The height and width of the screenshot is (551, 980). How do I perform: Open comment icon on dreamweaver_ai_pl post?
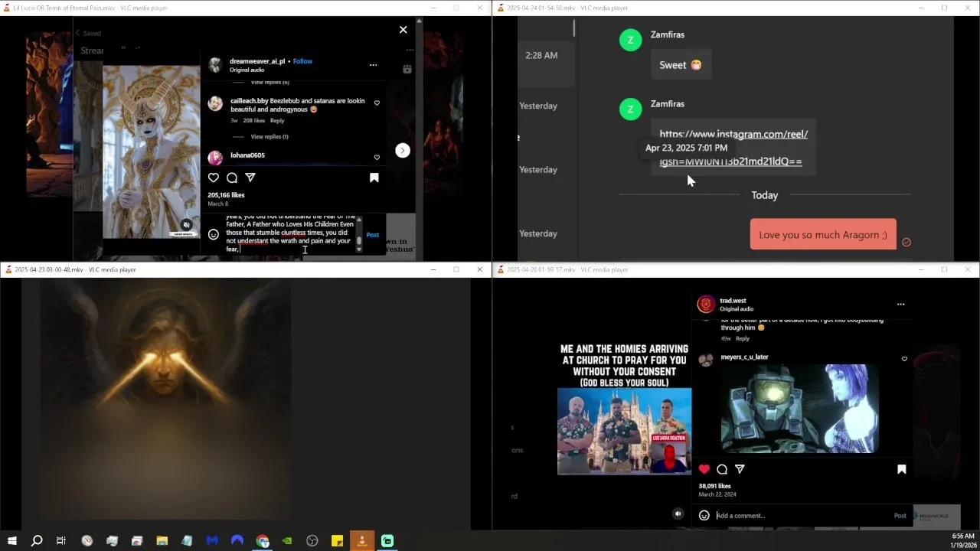[x=232, y=178]
